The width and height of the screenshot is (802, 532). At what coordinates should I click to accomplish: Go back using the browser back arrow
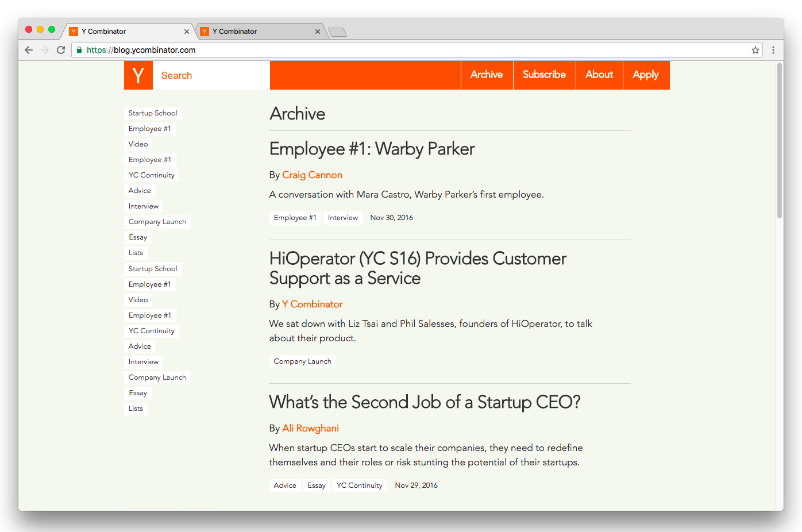click(x=29, y=50)
